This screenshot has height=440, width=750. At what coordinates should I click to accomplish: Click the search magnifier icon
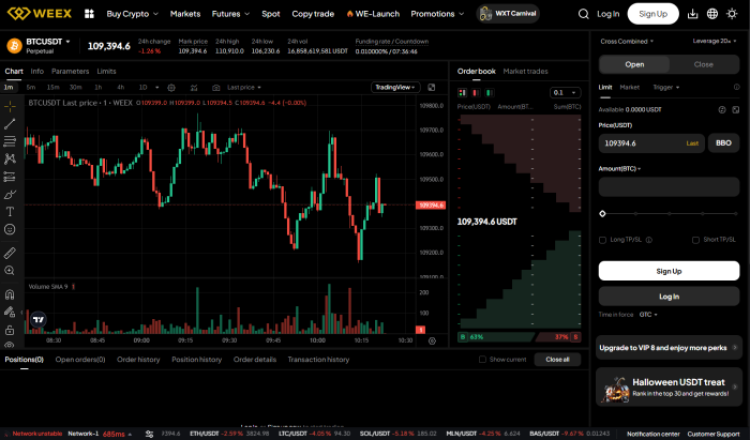click(x=583, y=14)
